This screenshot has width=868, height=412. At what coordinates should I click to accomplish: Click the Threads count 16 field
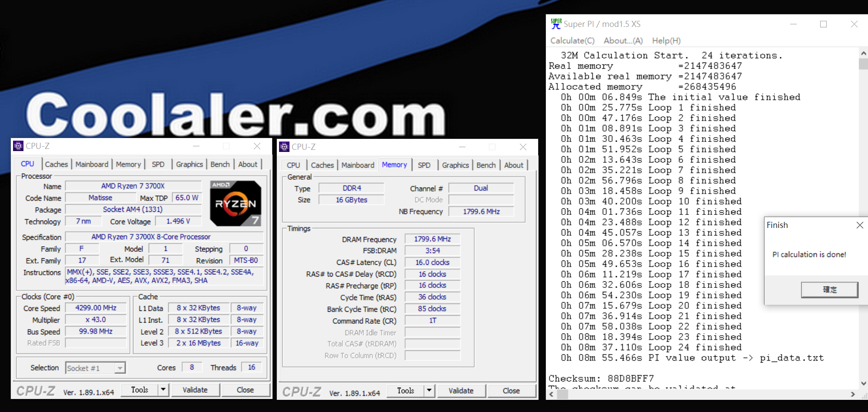(252, 367)
